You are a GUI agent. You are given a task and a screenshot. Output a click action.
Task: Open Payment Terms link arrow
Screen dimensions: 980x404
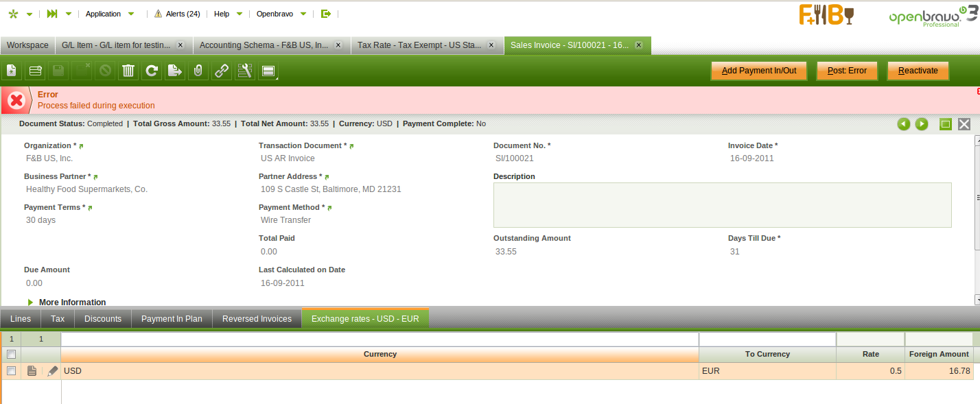(x=90, y=208)
